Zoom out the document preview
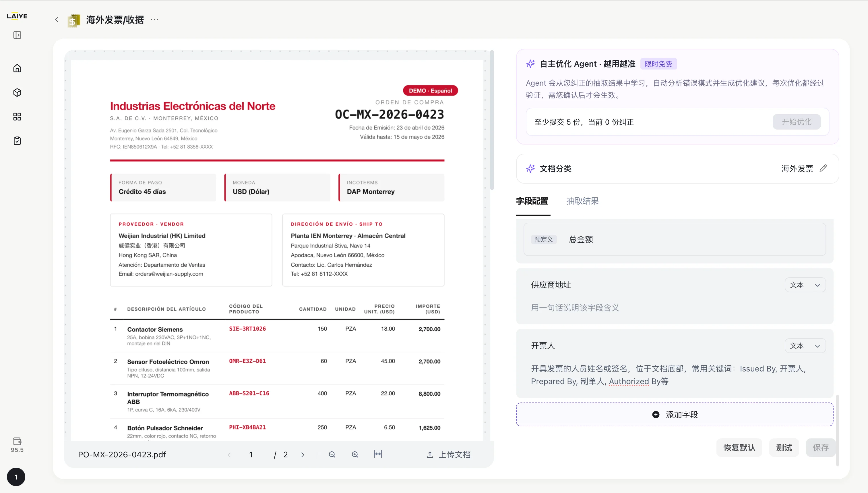The height and width of the screenshot is (493, 868). point(332,455)
